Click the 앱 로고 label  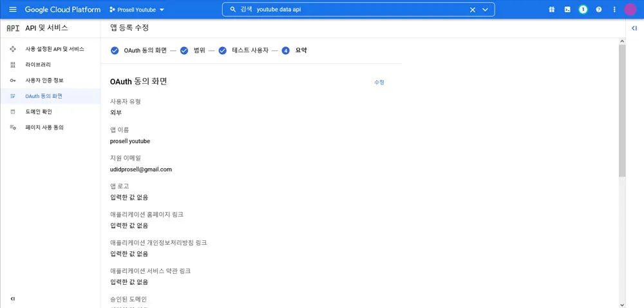coord(120,186)
